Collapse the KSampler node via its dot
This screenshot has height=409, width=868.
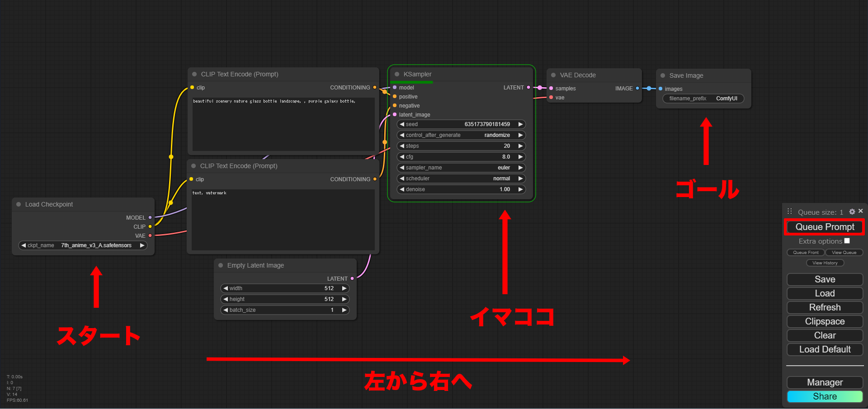click(397, 74)
